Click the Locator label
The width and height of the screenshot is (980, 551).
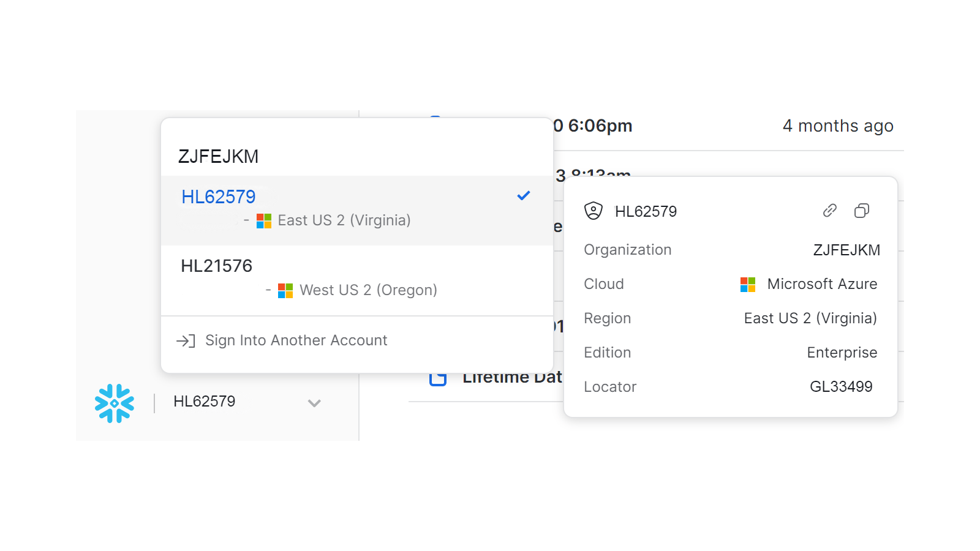[x=610, y=387]
